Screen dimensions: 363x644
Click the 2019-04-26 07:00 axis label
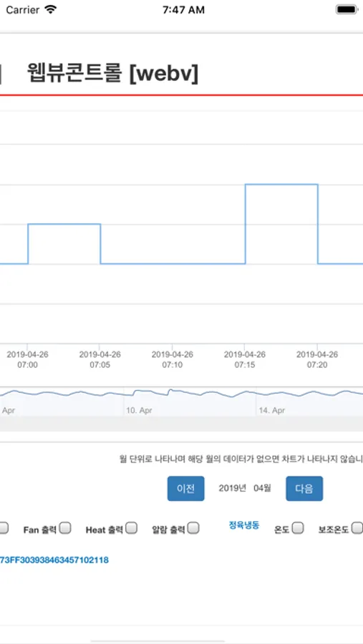(27, 359)
